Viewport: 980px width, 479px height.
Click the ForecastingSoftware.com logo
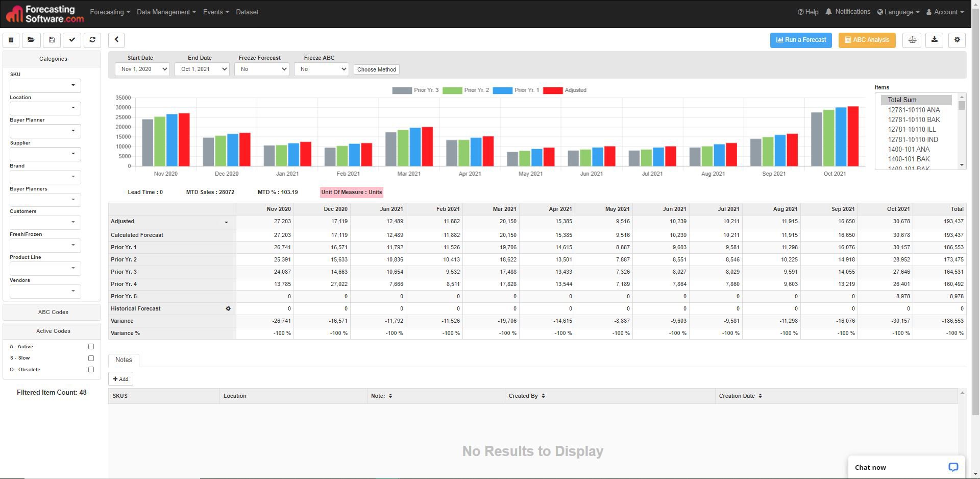tap(45, 14)
